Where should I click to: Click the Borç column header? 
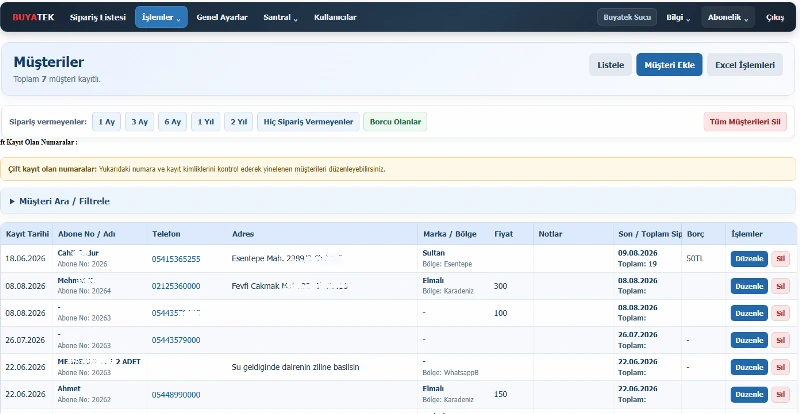(695, 234)
